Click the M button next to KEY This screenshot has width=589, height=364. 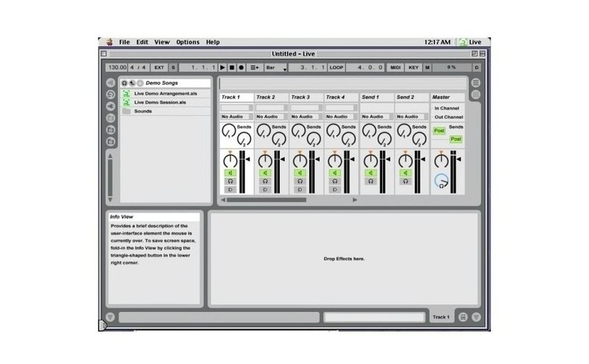tap(427, 68)
